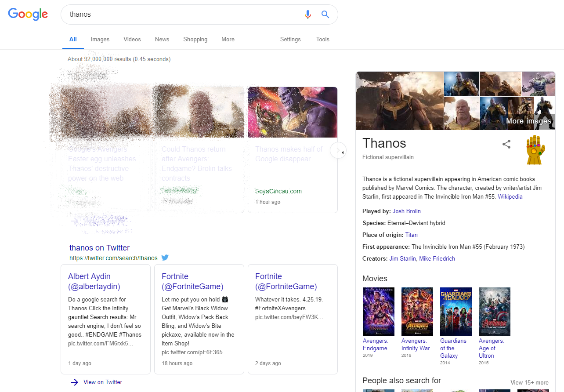Open the Settings menu
The height and width of the screenshot is (392, 564).
click(290, 40)
